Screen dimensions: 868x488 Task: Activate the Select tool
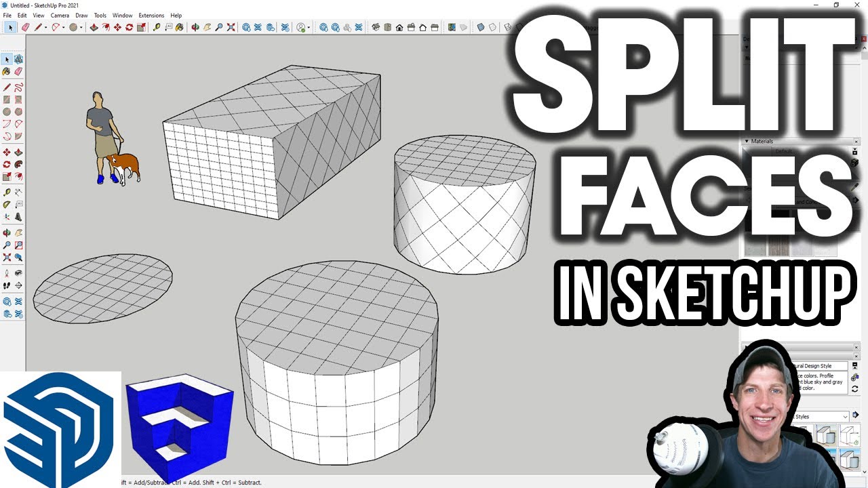pyautogui.click(x=9, y=27)
